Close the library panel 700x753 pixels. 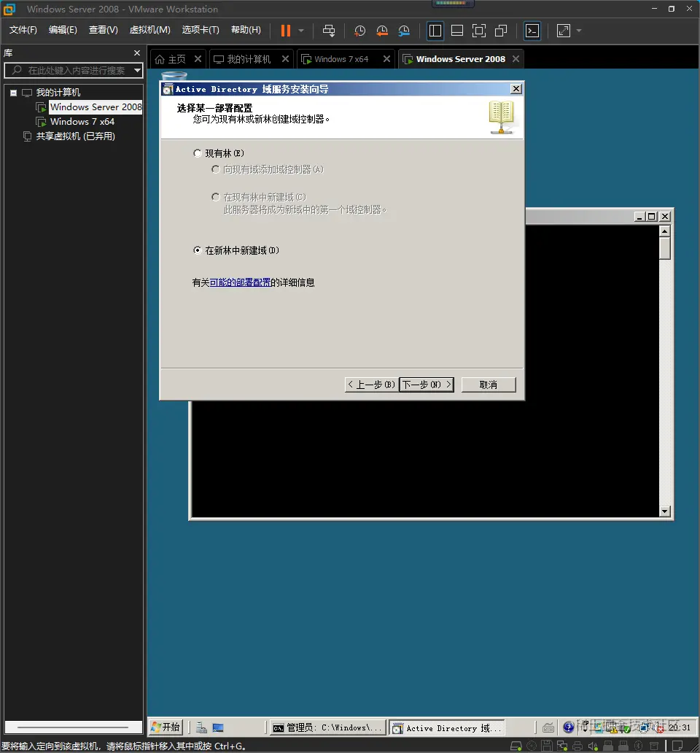point(137,53)
